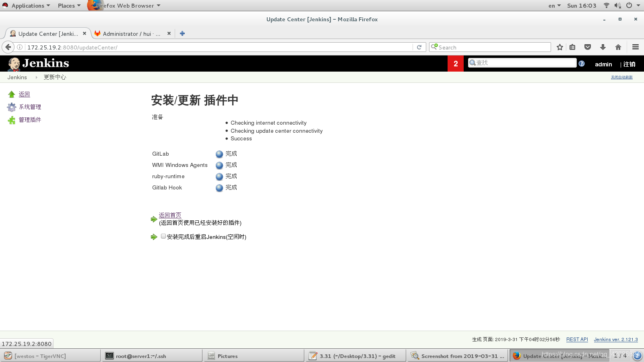Click the blue status ball for WMI Windows Agents
The width and height of the screenshot is (644, 362).
point(219,165)
